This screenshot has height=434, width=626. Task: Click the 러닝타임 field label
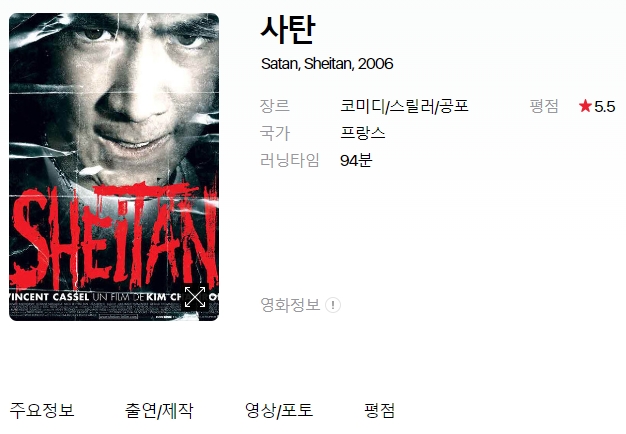coord(289,160)
